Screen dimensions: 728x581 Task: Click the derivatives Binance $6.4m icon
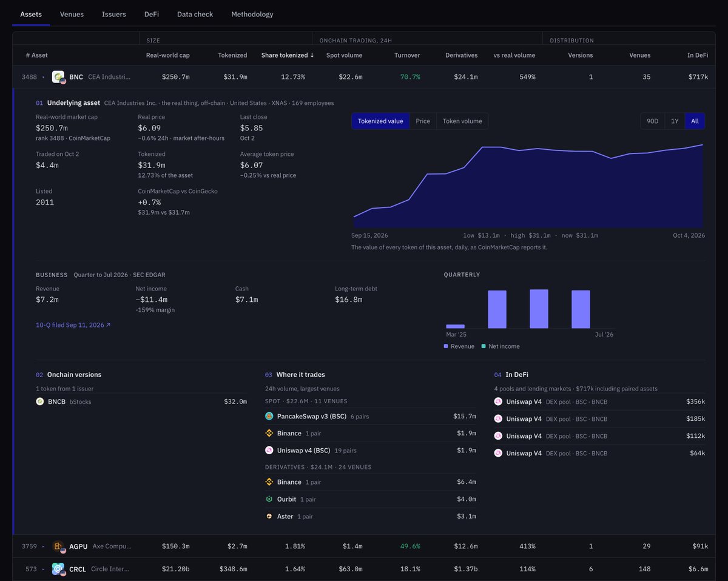pos(269,482)
